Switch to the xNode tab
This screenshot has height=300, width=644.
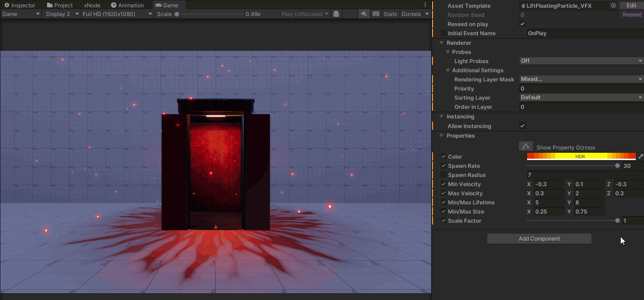(92, 5)
